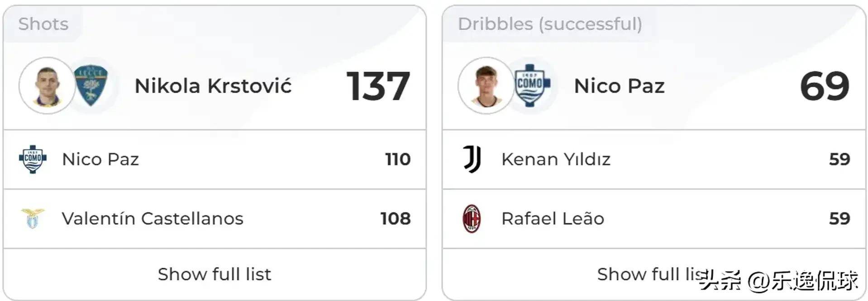Click the Como crest in Shots list
This screenshot has height=301, width=868.
(x=33, y=159)
